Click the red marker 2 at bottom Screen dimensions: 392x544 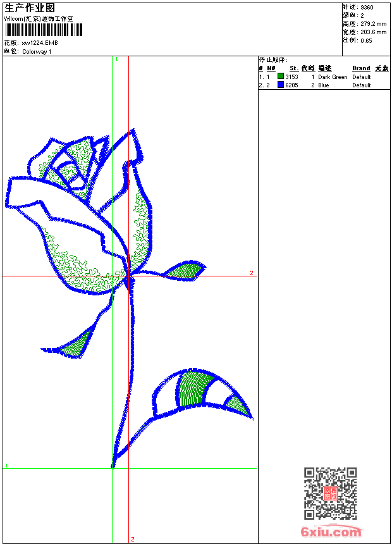click(x=132, y=539)
